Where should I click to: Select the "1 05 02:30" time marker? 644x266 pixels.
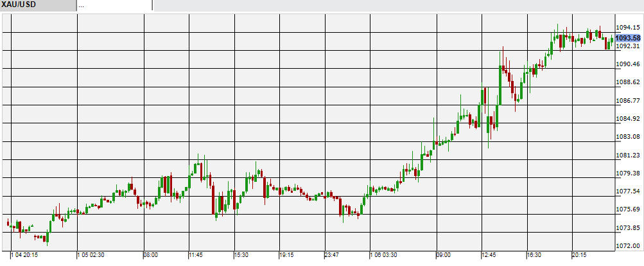tap(92, 255)
